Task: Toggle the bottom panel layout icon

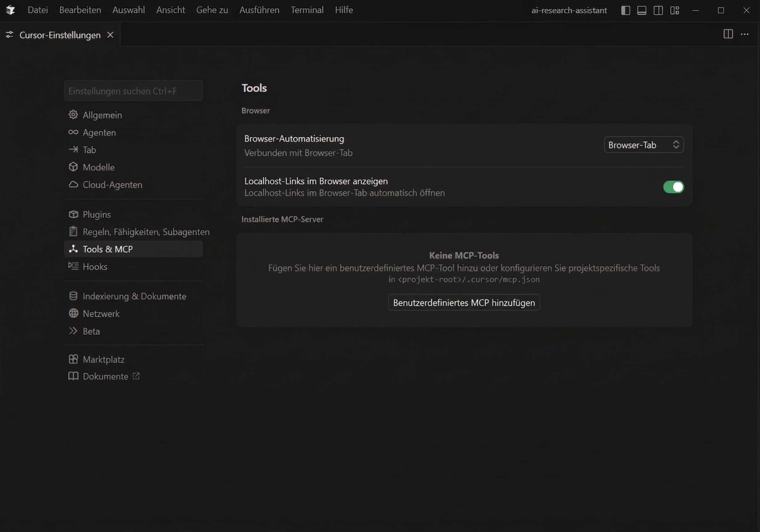Action: click(641, 10)
